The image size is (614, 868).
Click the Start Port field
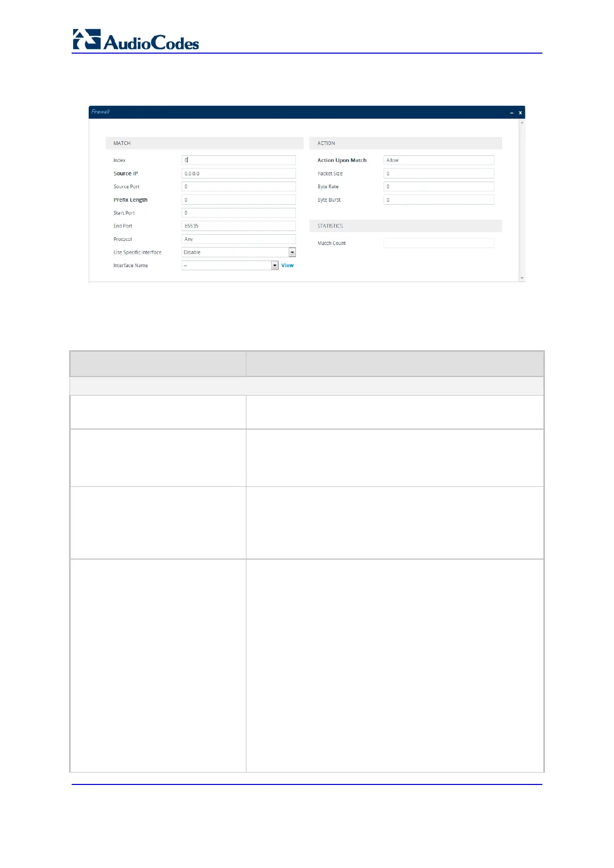[239, 213]
